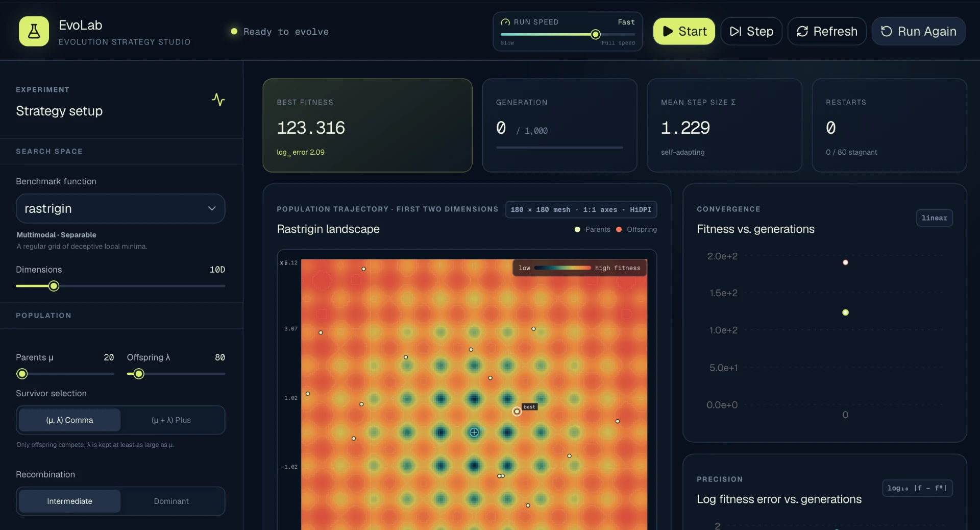Viewport: 980px width, 530px height.
Task: Select (μ, λ) Comma survivor selection
Action: [x=70, y=420]
